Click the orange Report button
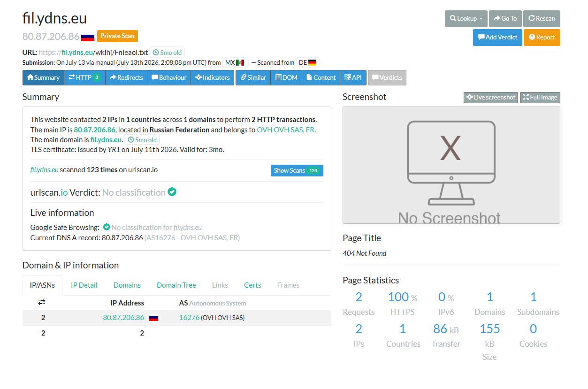The image size is (588, 389). (x=542, y=38)
